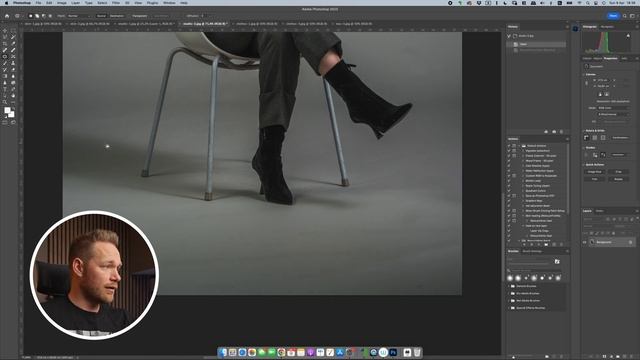
Task: Click the background color swatch
Action: point(12,115)
